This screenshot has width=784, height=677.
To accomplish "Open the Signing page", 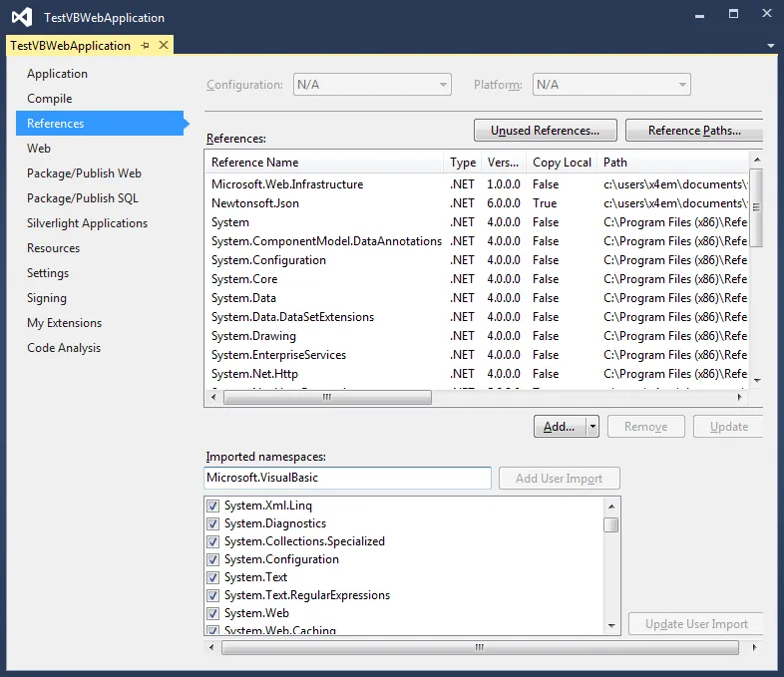I will pyautogui.click(x=47, y=298).
